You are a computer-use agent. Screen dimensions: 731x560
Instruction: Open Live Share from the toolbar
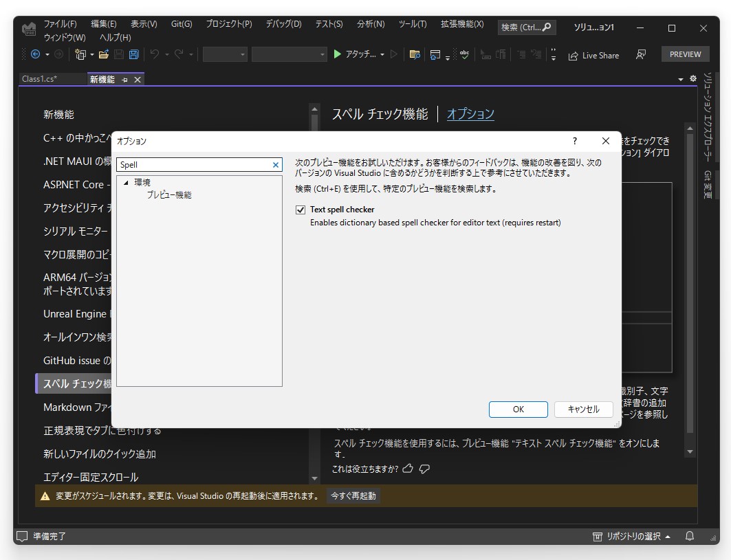pos(593,56)
